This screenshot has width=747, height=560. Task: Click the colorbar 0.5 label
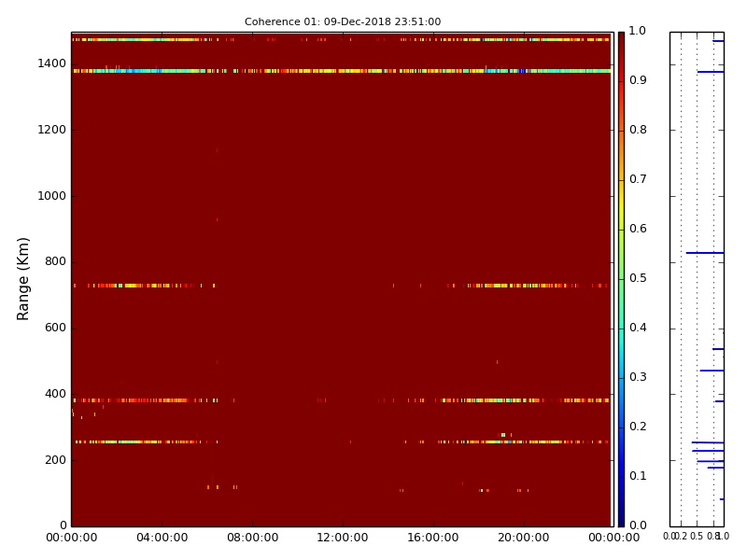(x=638, y=278)
